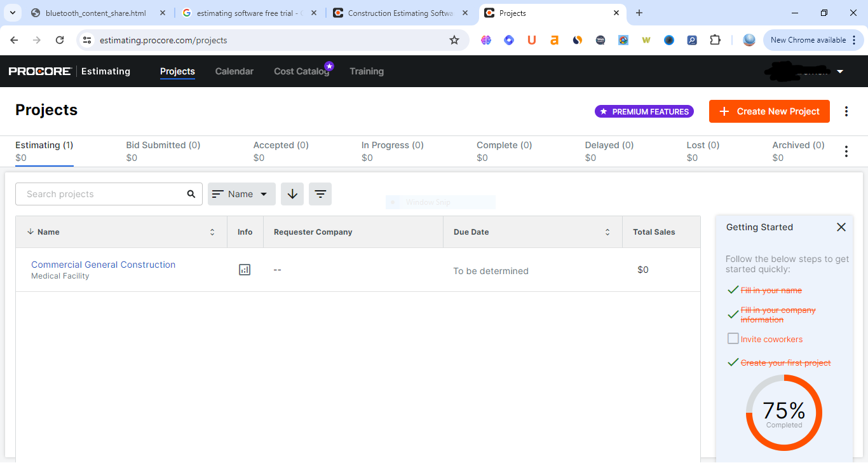The width and height of the screenshot is (868, 463).
Task: Open the projects page three-dot menu
Action: [x=846, y=111]
